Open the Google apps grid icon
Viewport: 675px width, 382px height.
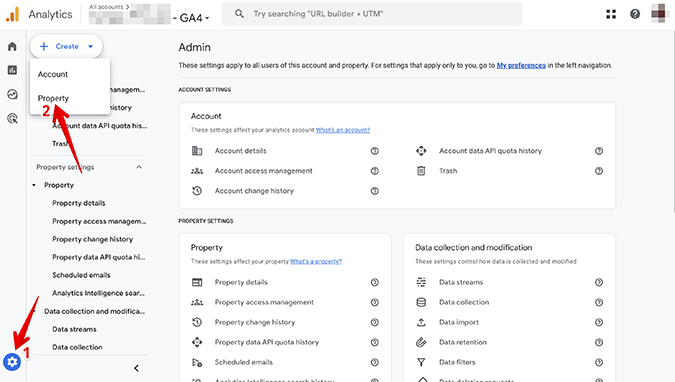[x=611, y=14]
